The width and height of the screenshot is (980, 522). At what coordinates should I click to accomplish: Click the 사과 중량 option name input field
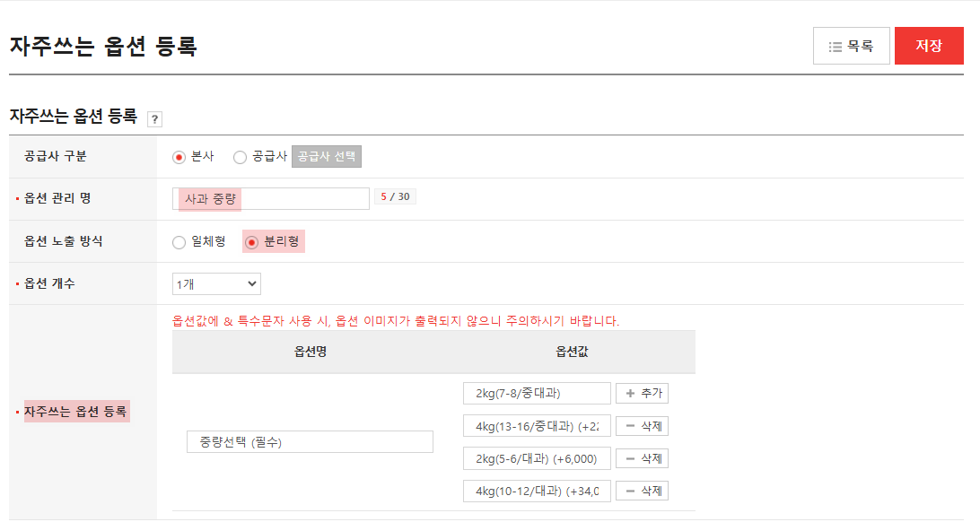(x=269, y=198)
